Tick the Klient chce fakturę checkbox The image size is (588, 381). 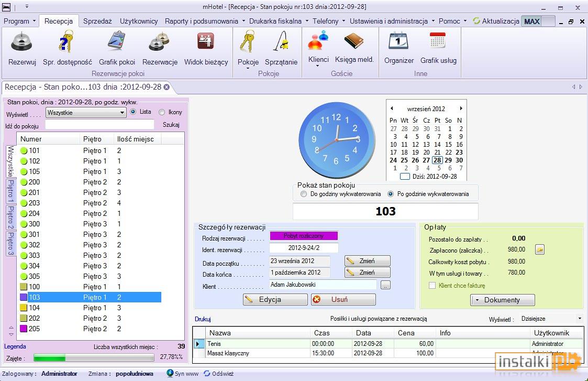pyautogui.click(x=432, y=286)
